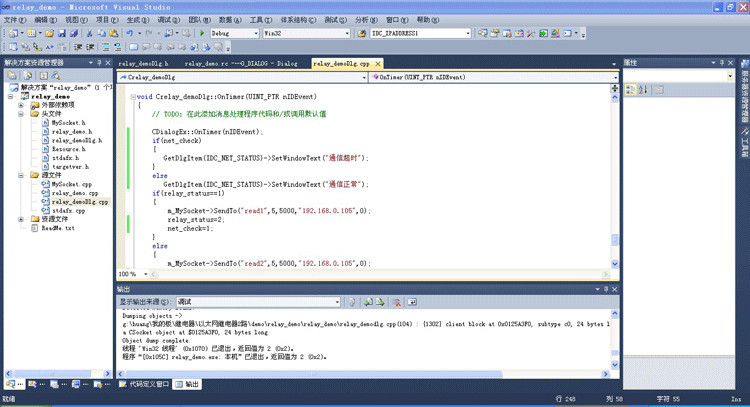
Task: Click the Cut scissors icon
Action: [x=88, y=33]
